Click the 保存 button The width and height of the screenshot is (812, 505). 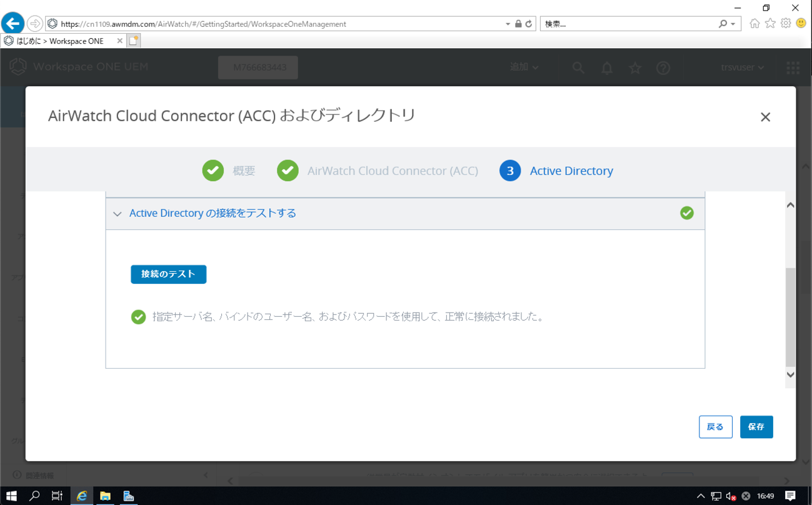756,427
